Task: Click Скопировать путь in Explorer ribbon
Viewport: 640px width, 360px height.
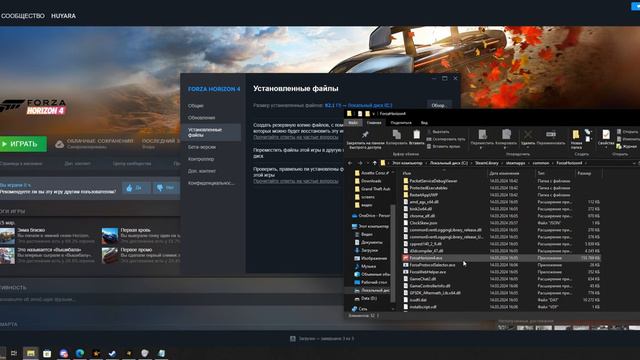Action: click(x=446, y=139)
